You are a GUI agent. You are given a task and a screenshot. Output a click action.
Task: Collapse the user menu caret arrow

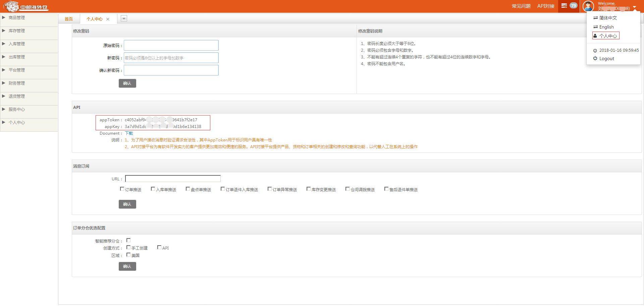pyautogui.click(x=634, y=7)
